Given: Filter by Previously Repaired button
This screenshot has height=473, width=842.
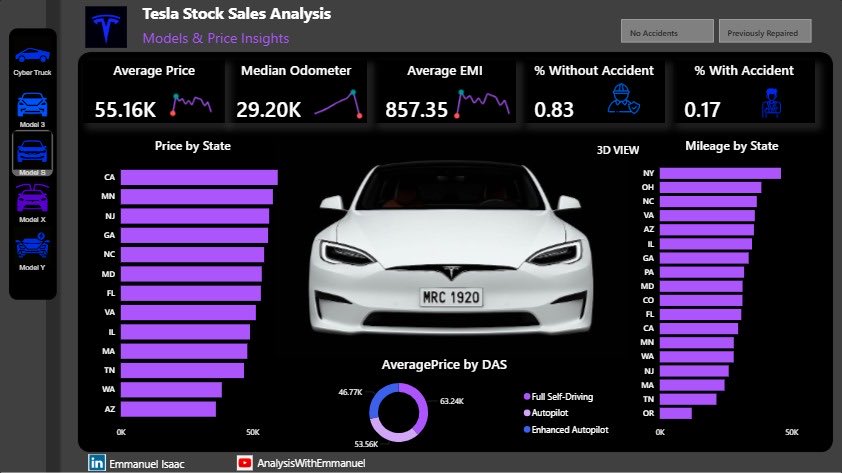Looking at the screenshot, I should click(x=765, y=31).
